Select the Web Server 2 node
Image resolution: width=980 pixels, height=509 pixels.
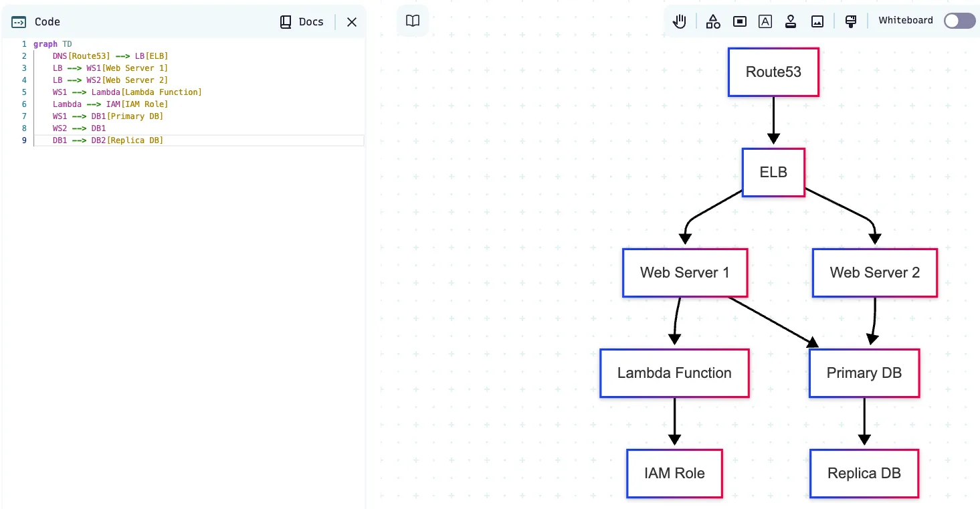click(x=875, y=273)
